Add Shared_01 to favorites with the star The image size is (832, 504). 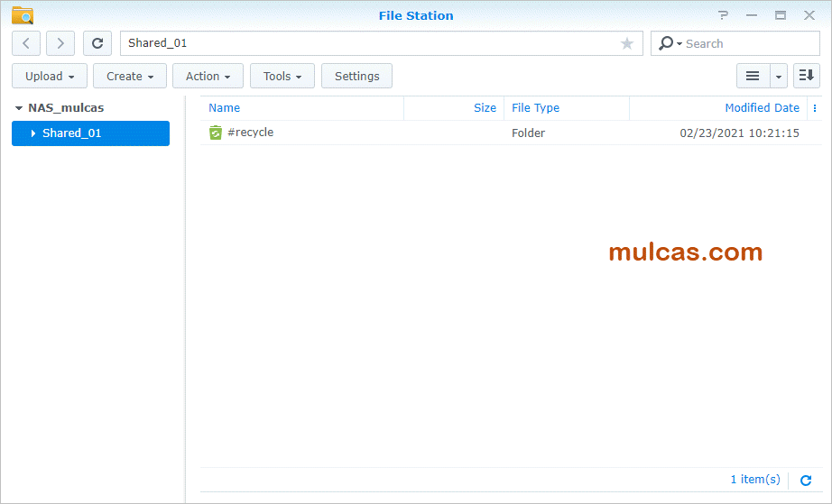click(627, 43)
